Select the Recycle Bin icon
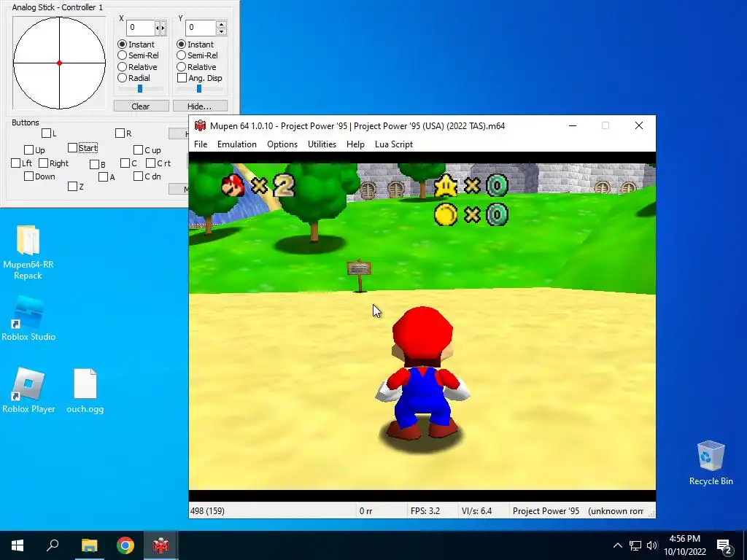Viewport: 747px width, 560px height. [x=711, y=463]
